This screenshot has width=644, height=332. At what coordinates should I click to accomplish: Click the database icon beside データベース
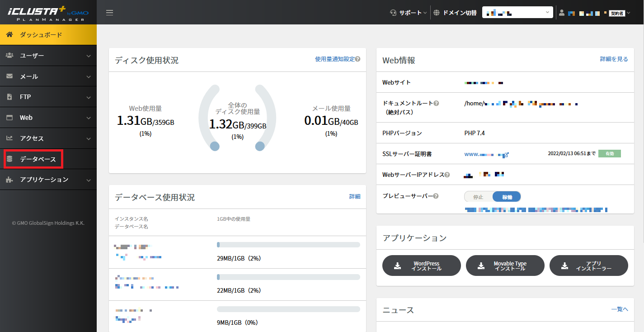(x=9, y=159)
